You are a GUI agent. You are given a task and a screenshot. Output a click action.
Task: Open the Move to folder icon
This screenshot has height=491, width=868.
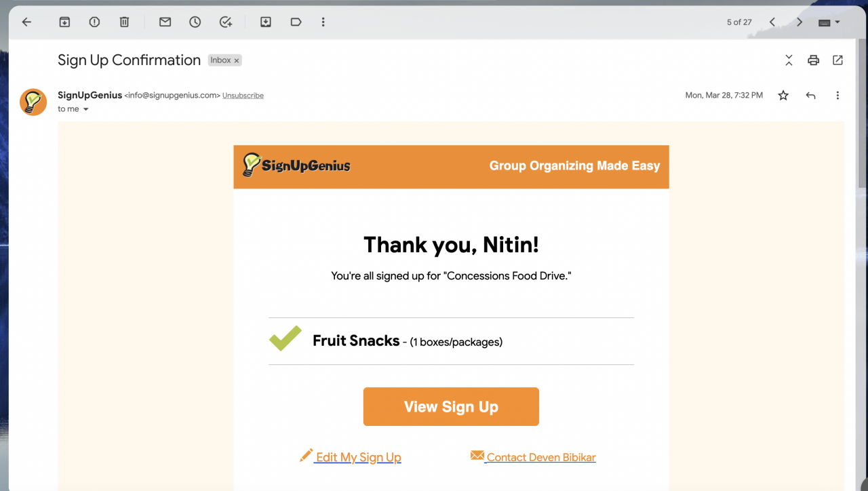pos(266,22)
